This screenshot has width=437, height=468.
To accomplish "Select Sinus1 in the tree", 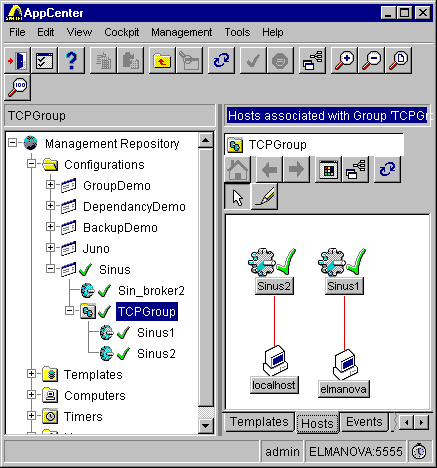I will tap(156, 333).
